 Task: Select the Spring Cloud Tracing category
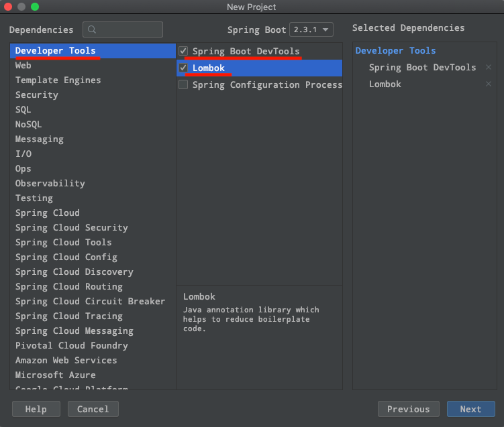[x=93, y=316]
